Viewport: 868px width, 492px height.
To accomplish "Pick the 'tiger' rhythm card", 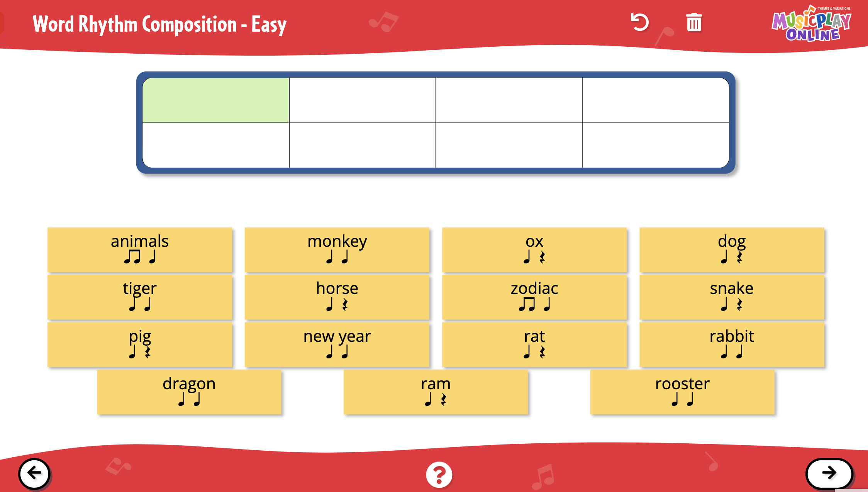I will (140, 297).
